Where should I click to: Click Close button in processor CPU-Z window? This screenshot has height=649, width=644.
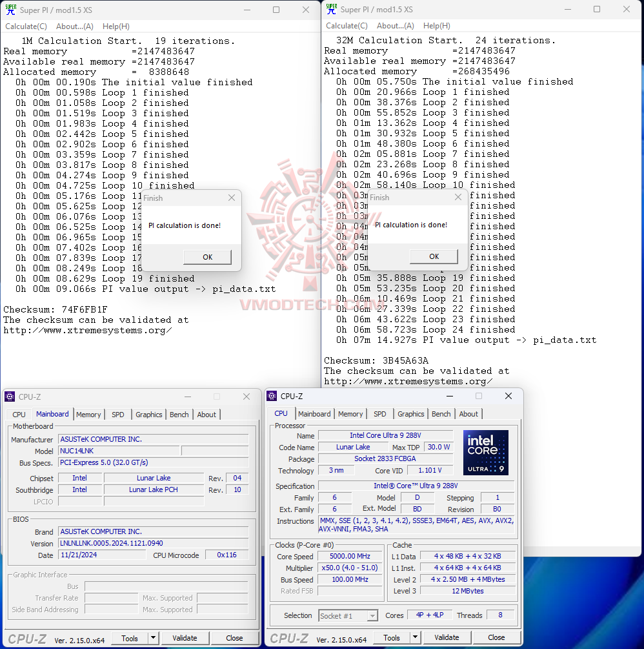tap(496, 637)
